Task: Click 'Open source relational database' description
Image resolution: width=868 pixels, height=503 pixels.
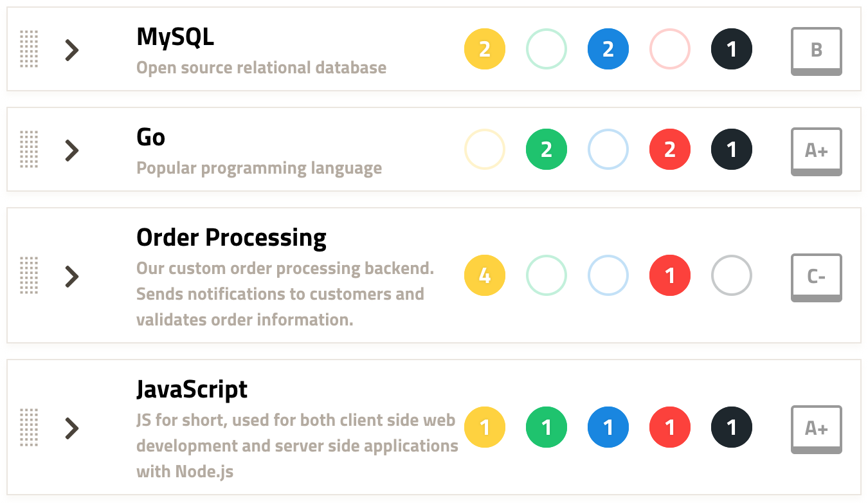Action: pos(262,68)
